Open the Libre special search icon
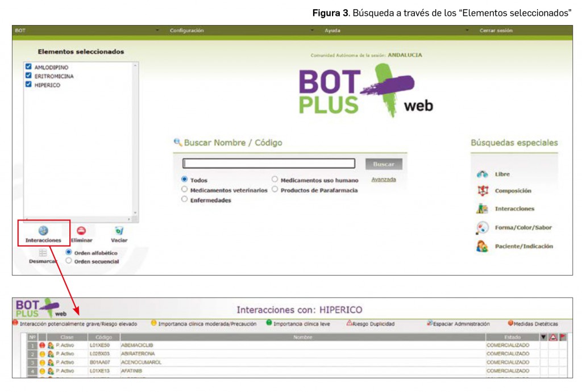The width and height of the screenshot is (582, 392). tap(482, 174)
